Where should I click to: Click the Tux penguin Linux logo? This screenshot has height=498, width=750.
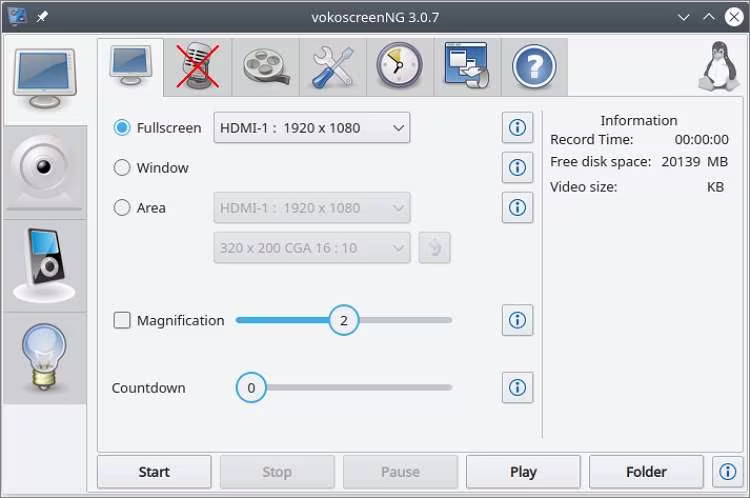[x=719, y=67]
